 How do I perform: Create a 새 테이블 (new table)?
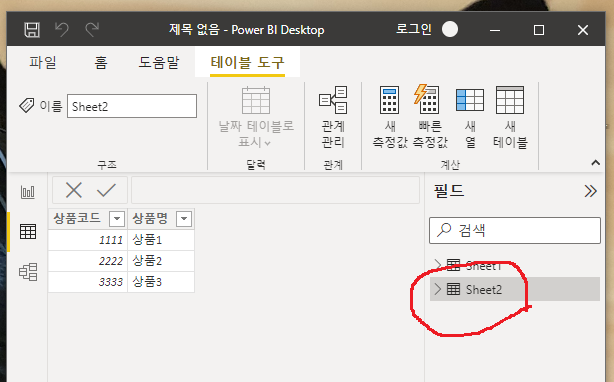510,117
